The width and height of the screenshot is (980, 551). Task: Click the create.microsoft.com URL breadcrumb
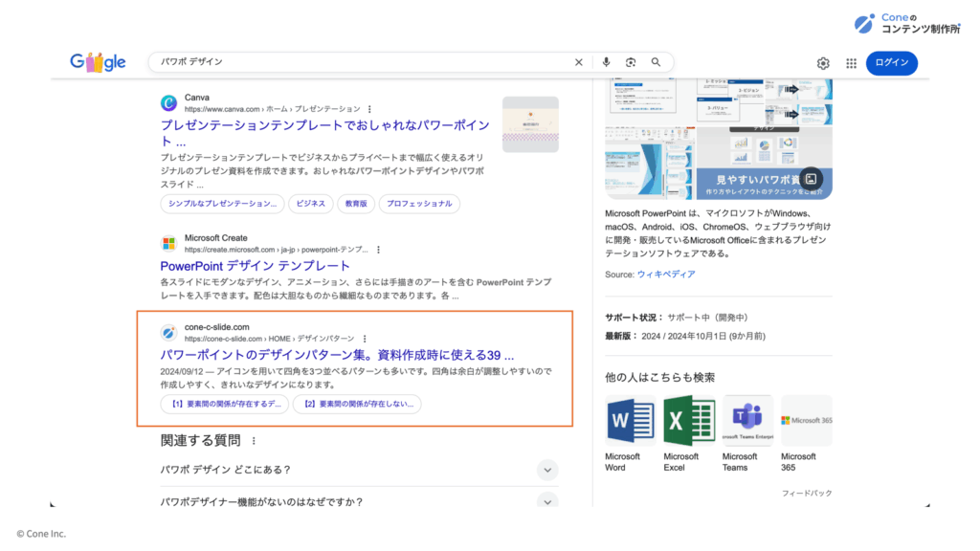pyautogui.click(x=277, y=250)
